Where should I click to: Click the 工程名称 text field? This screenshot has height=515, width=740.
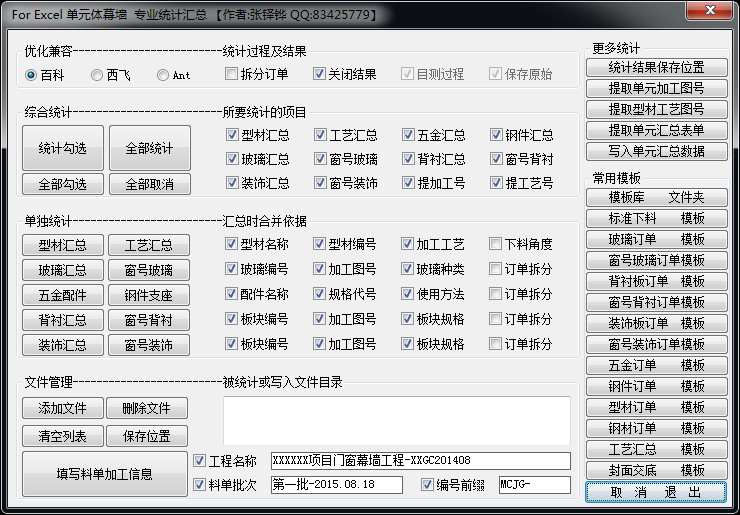point(420,461)
